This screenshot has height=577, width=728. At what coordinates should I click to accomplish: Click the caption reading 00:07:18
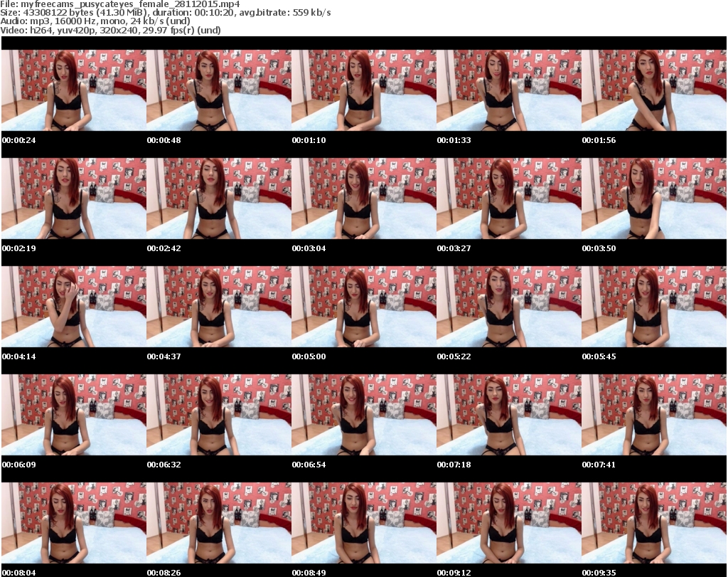click(x=454, y=464)
